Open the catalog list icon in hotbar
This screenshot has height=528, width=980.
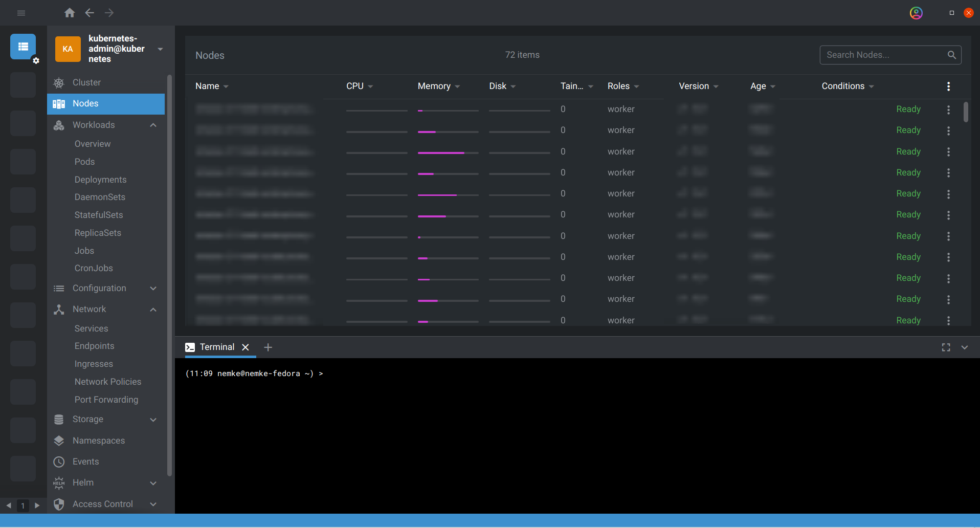(x=23, y=47)
